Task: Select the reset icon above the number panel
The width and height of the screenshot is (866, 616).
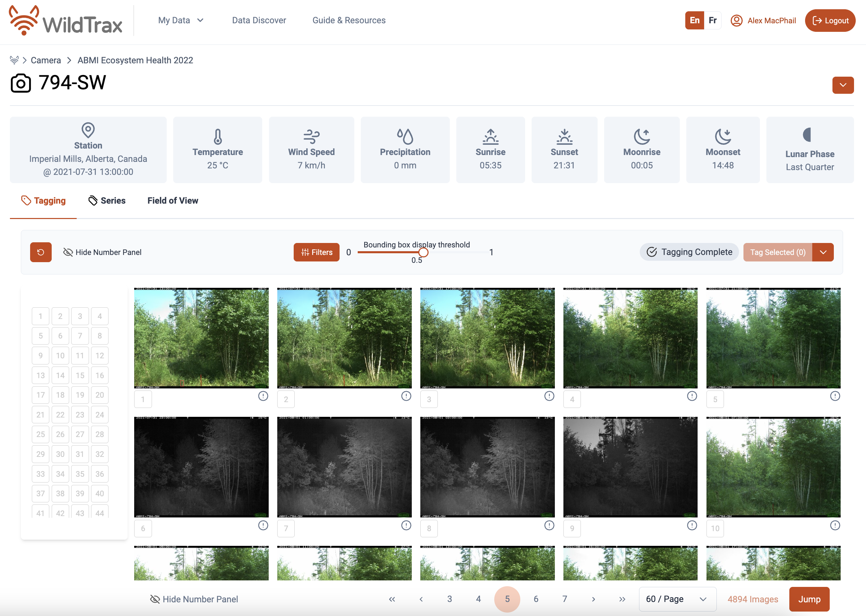Action: click(41, 252)
